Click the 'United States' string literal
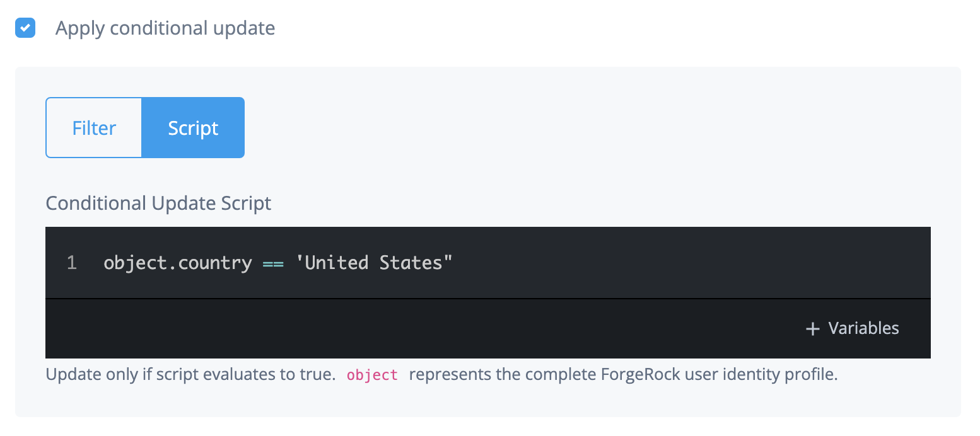Screen dimensions: 980x436 click(375, 262)
